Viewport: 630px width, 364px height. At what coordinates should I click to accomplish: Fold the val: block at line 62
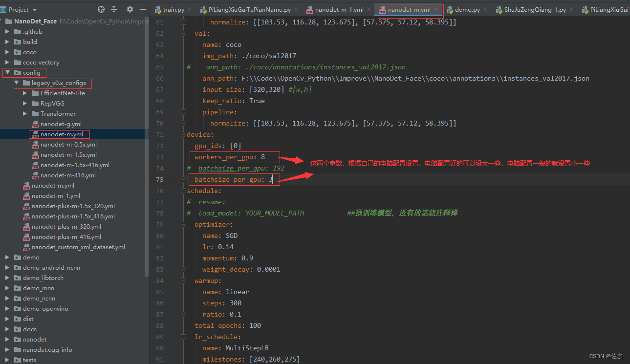pyautogui.click(x=183, y=34)
